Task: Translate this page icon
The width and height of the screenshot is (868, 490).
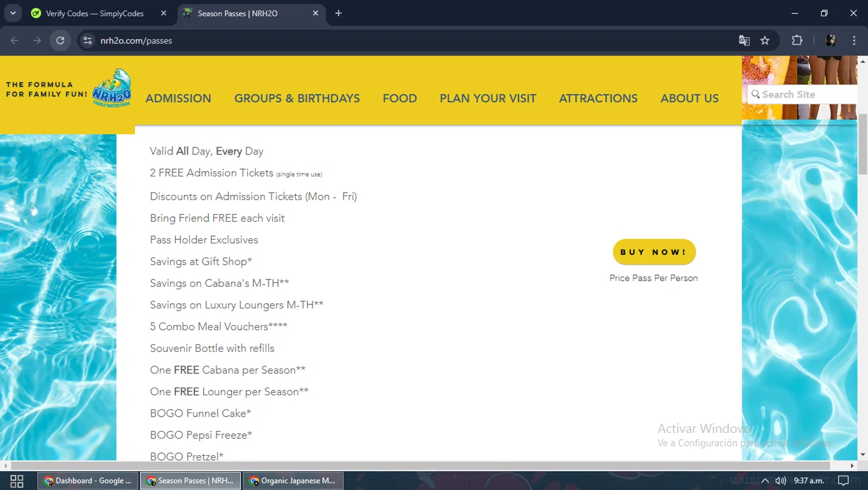Action: coord(744,40)
